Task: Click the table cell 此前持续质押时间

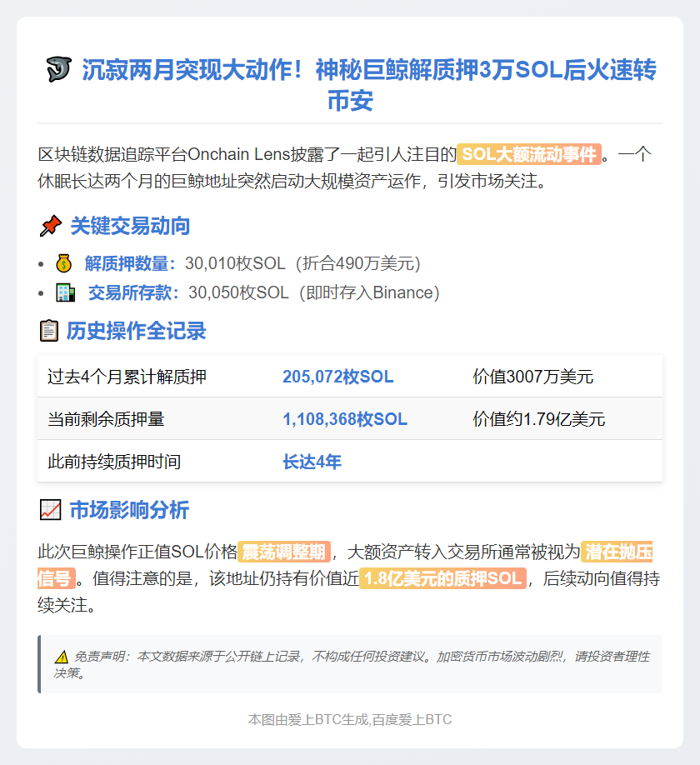Action: pos(114,462)
